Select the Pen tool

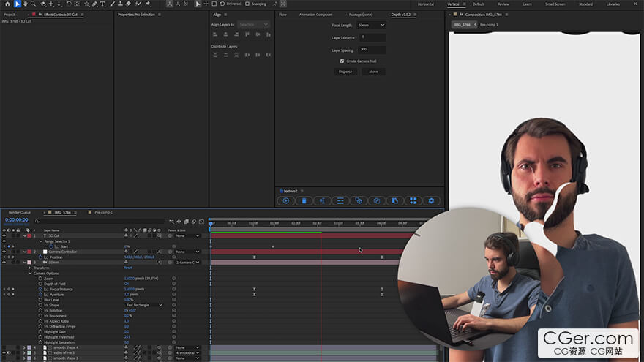tap(94, 4)
